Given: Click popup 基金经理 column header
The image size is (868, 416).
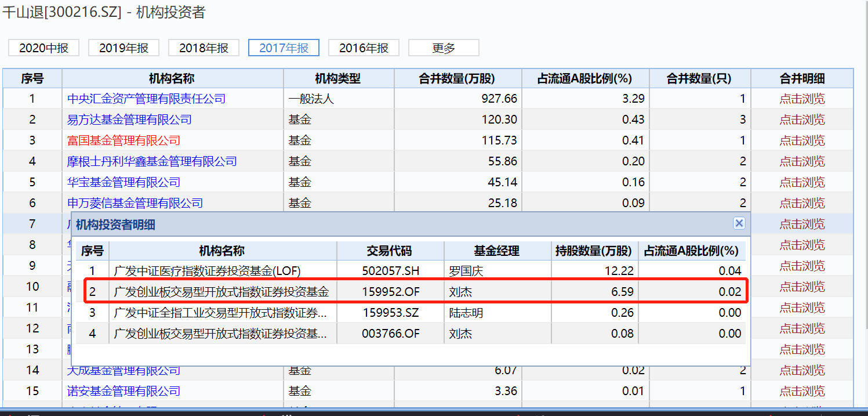Looking at the screenshot, I should [497, 251].
